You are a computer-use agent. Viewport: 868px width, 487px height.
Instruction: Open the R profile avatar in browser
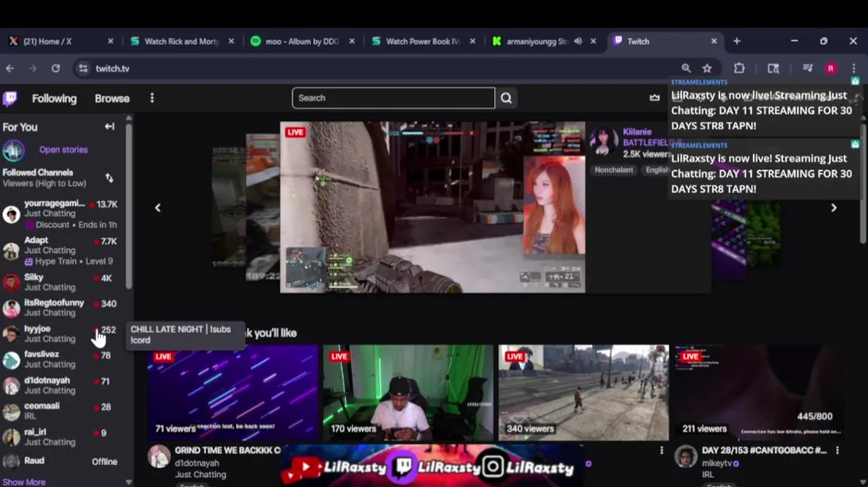point(831,68)
